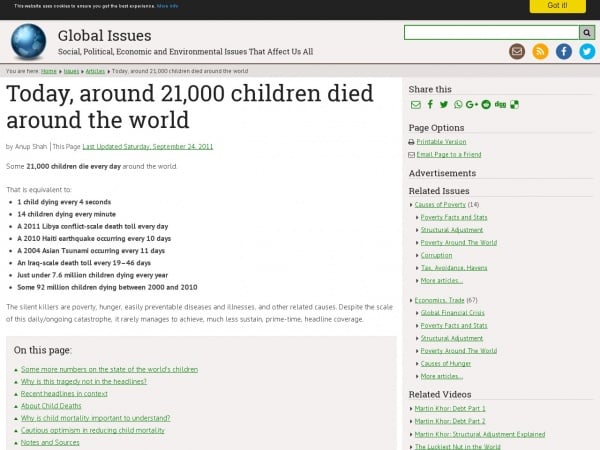This screenshot has height=450, width=600.
Task: Open the email contact icon in header
Action: tap(517, 51)
